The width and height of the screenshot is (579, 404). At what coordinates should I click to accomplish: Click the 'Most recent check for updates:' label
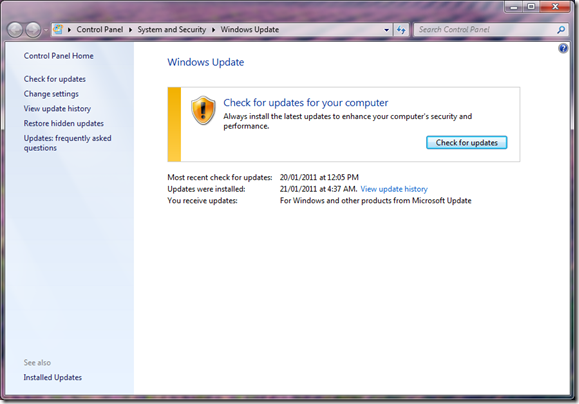[x=220, y=177]
